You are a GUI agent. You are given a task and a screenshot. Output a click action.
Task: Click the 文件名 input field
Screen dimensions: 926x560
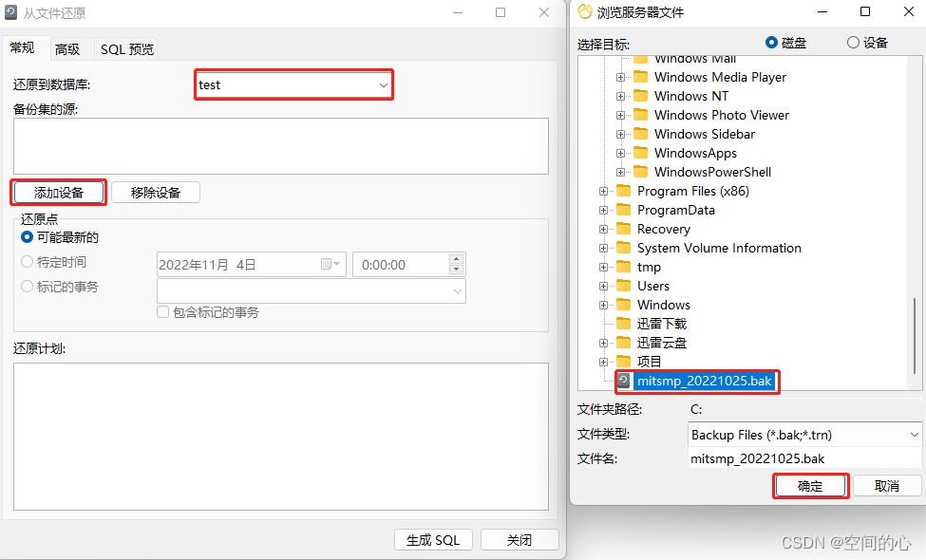point(804,458)
